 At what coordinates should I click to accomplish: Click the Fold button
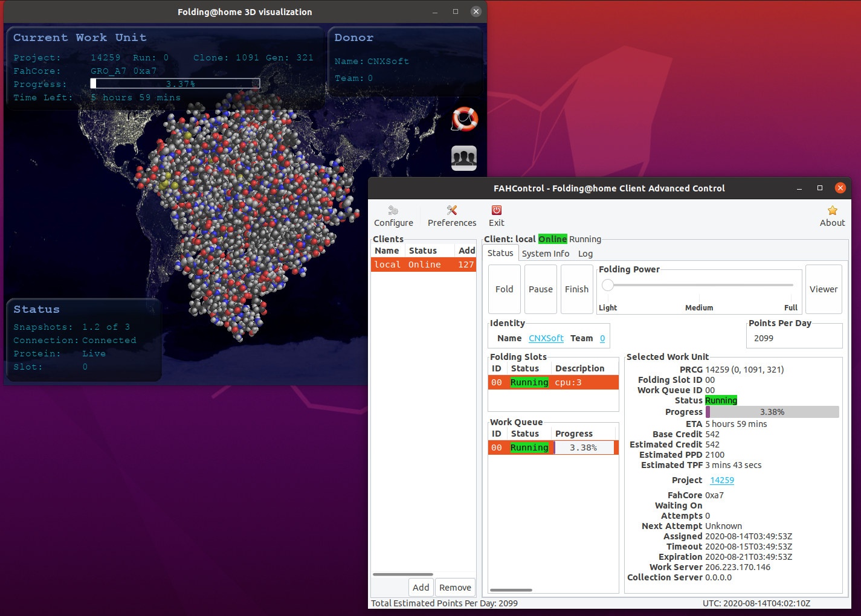[505, 289]
